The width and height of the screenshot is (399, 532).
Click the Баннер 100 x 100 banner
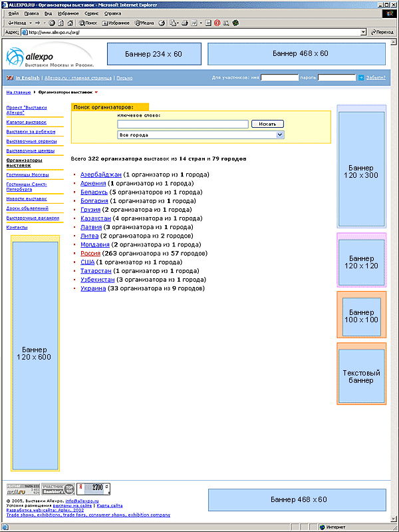click(361, 316)
